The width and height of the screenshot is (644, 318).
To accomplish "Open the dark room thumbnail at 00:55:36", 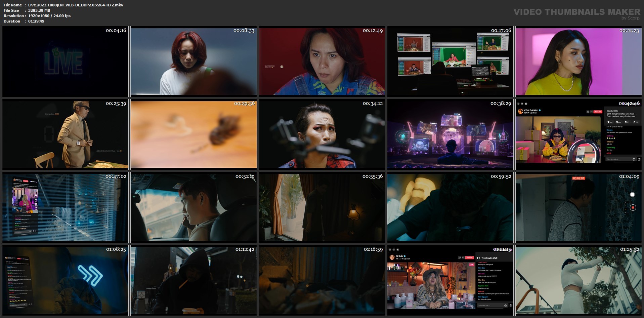I will (x=322, y=207).
